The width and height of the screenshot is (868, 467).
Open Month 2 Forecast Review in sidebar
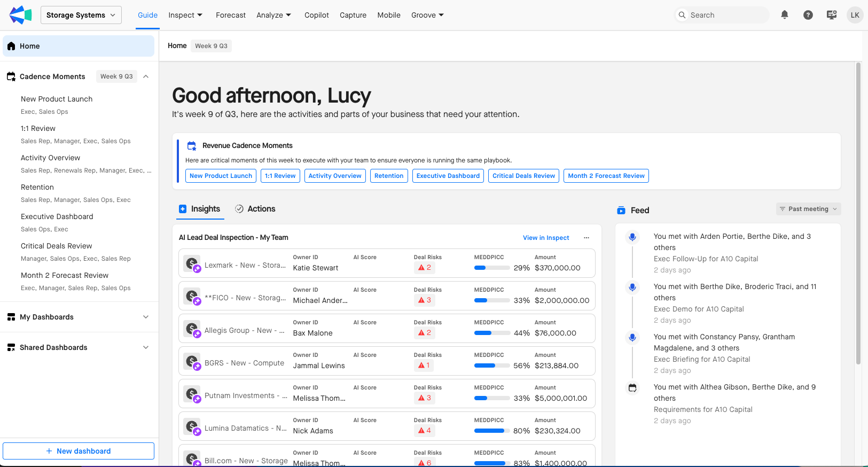[x=65, y=275]
